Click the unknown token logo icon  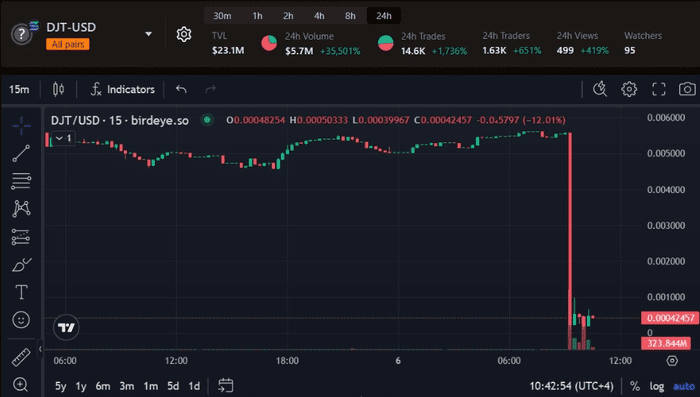coord(21,34)
